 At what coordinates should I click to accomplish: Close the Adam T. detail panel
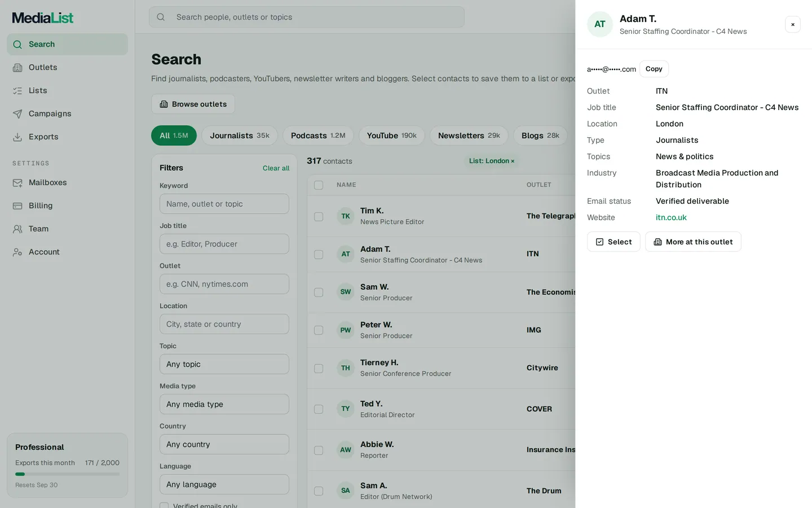[793, 24]
